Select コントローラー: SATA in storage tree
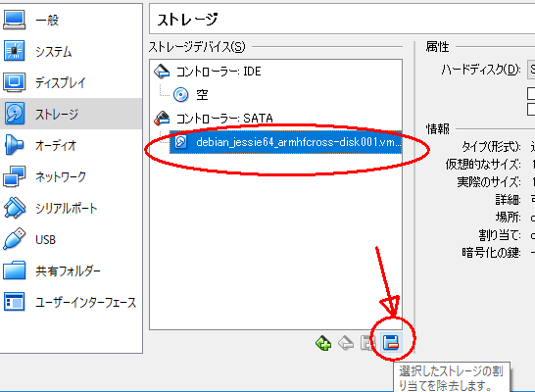Viewport: 535px width, 392px height. pyautogui.click(x=224, y=119)
